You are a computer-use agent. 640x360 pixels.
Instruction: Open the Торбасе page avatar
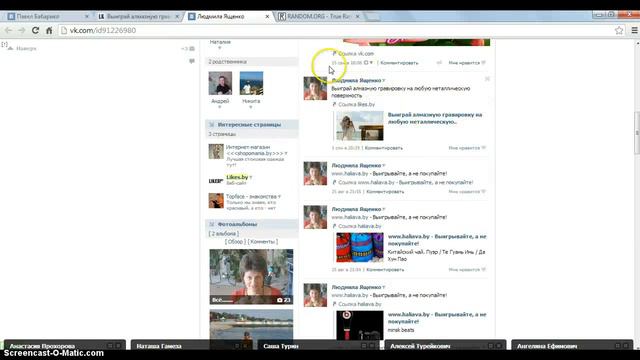click(216, 201)
